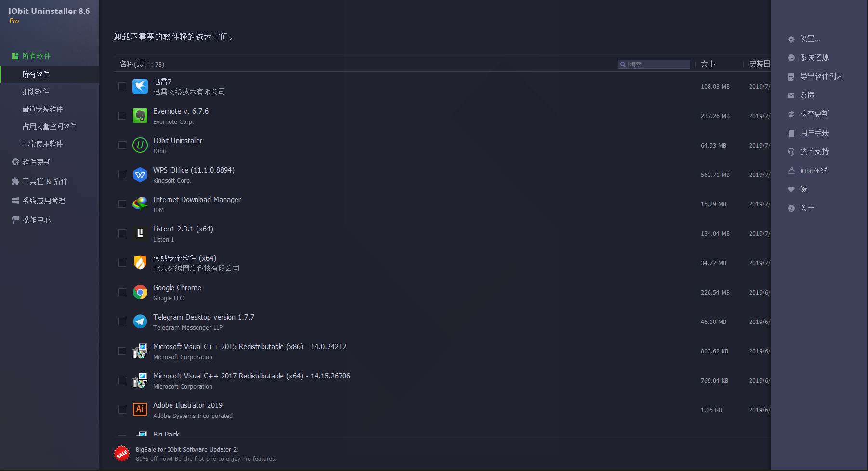Tick the Telegram Desktop checkbox
Viewport: 868px width, 471px height.
[122, 322]
